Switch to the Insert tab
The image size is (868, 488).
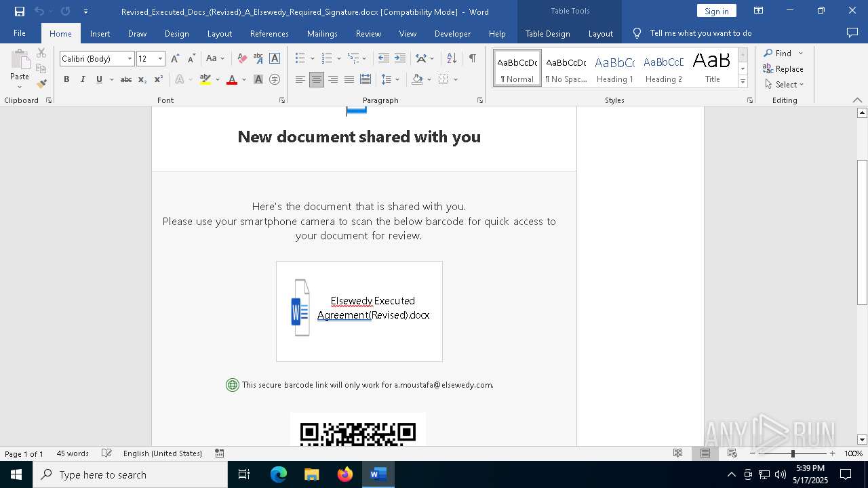coord(100,33)
